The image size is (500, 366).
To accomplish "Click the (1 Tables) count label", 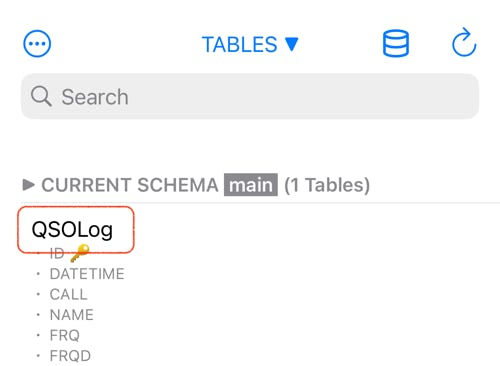I will [327, 185].
